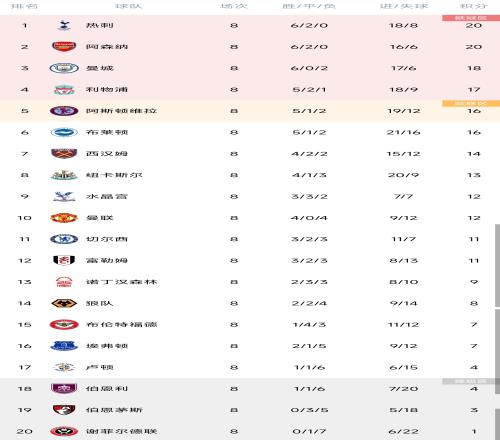Click the Manchester City (曼城) badge
Screen dimensions: 500x440
coord(64,68)
